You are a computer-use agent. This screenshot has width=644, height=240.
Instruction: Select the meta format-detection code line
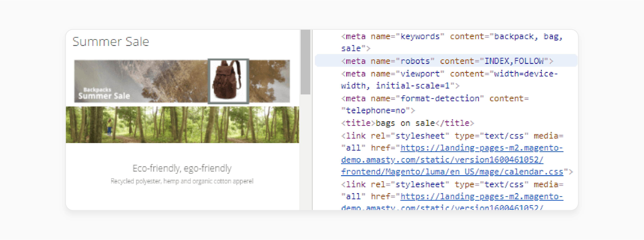[435, 104]
